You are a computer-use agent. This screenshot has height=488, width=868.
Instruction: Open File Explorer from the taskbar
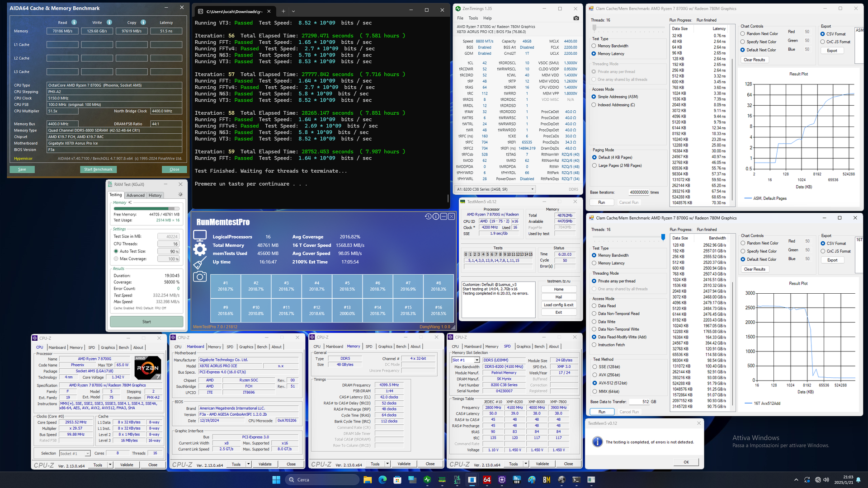[367, 480]
